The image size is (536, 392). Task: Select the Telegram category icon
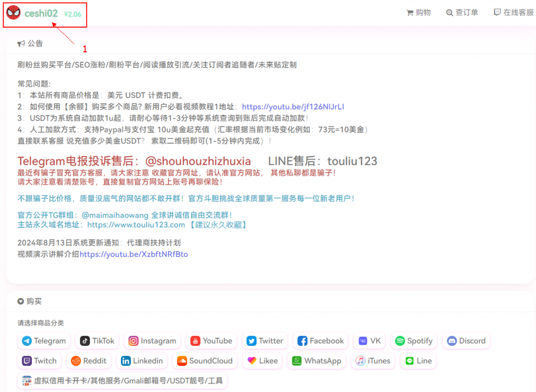[x=27, y=341]
